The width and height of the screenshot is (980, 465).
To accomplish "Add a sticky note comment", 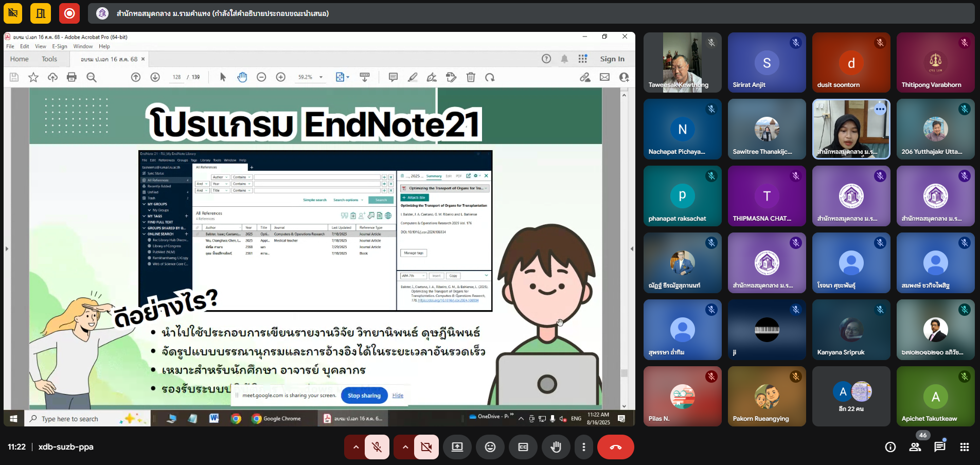I will [393, 77].
